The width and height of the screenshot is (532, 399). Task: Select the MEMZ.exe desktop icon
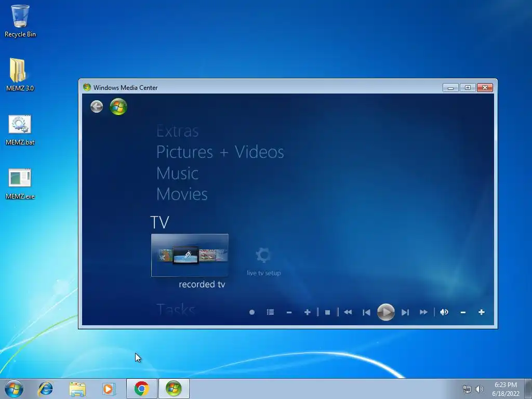(x=20, y=184)
